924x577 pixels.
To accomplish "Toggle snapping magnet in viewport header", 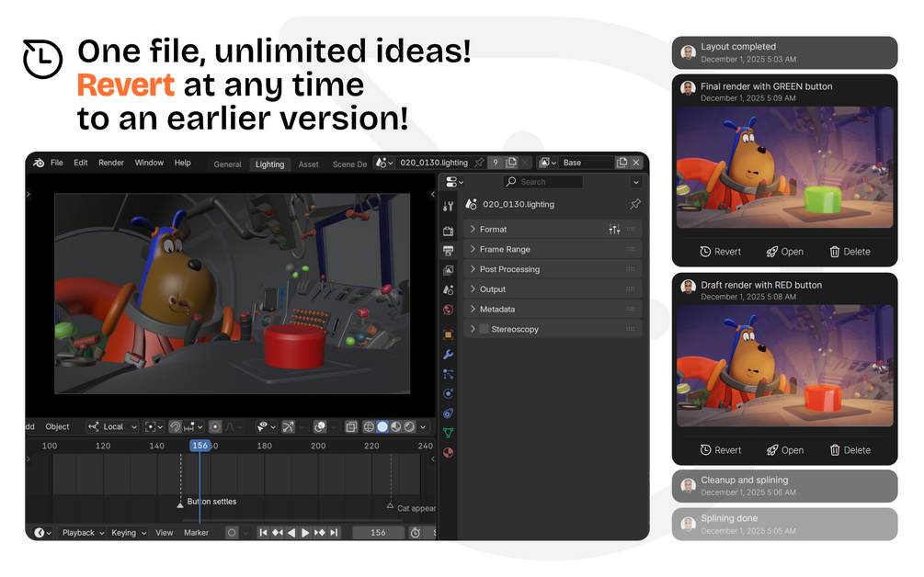I will point(175,427).
